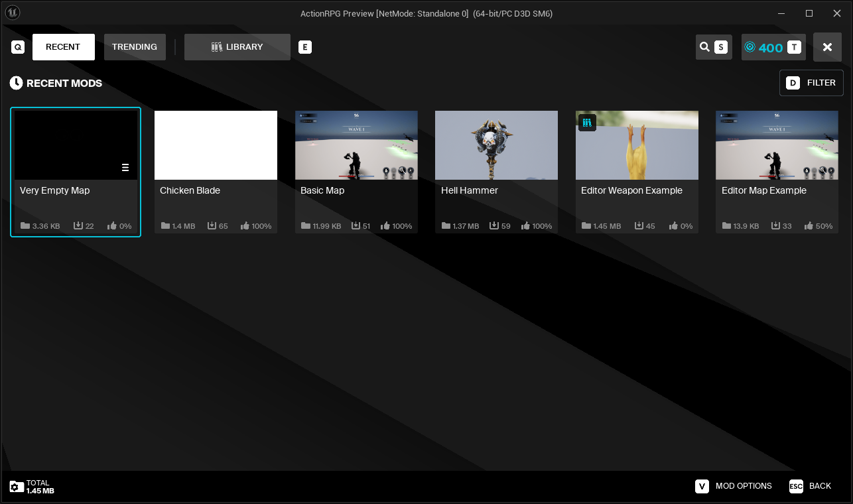Click the Unreal Engine logo in title bar

pyautogui.click(x=12, y=13)
